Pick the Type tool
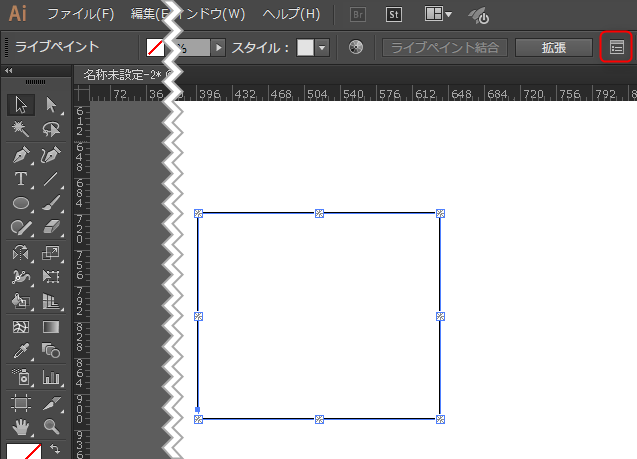This screenshot has height=459, width=637. [x=21, y=179]
